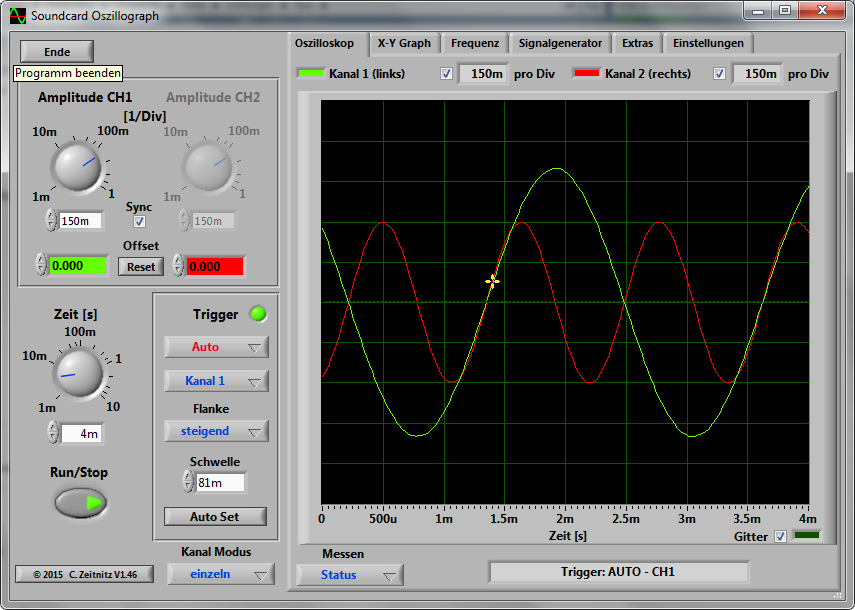Open the Trigger source Kanal 1 dropdown
This screenshot has width=855, height=610.
[x=216, y=381]
